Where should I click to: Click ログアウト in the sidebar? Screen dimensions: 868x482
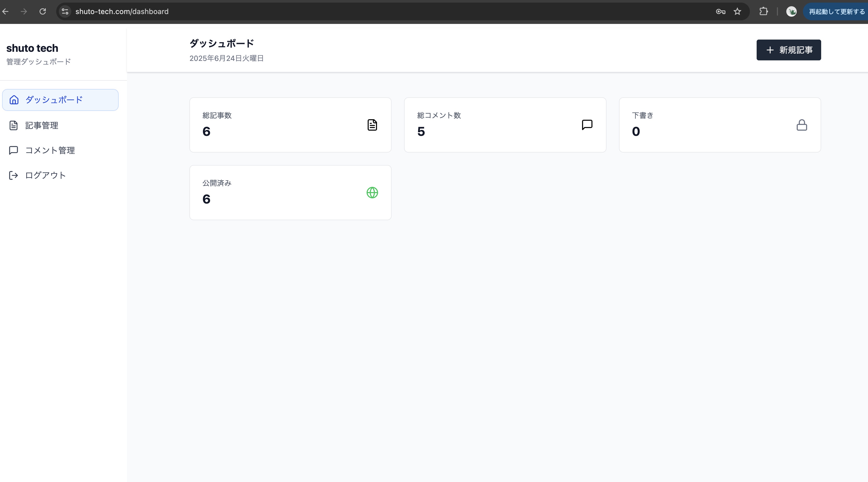pos(60,175)
